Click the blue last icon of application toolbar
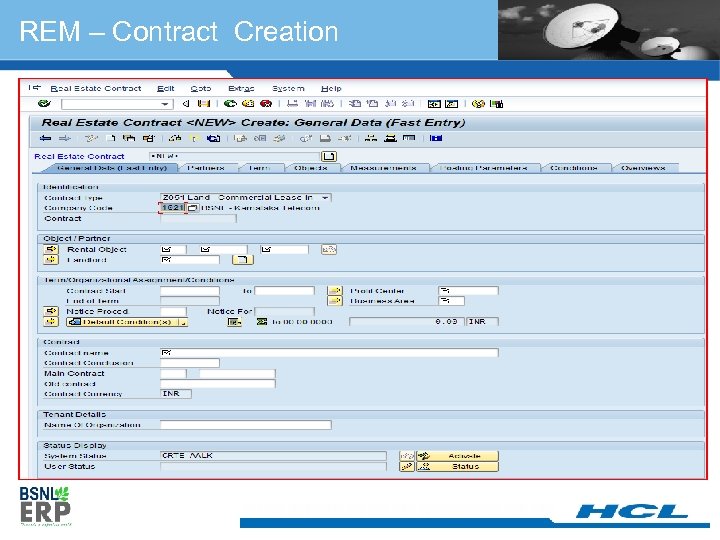This screenshot has width=720, height=540. (x=436, y=138)
